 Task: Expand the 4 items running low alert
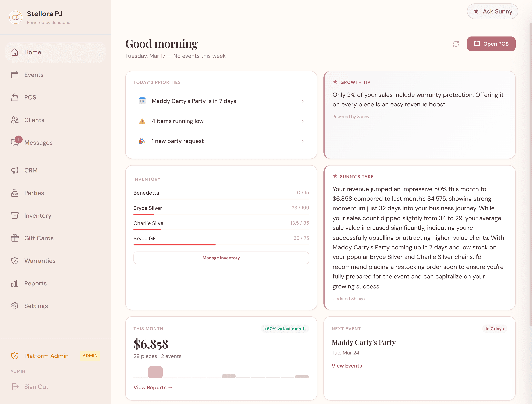pyautogui.click(x=302, y=121)
